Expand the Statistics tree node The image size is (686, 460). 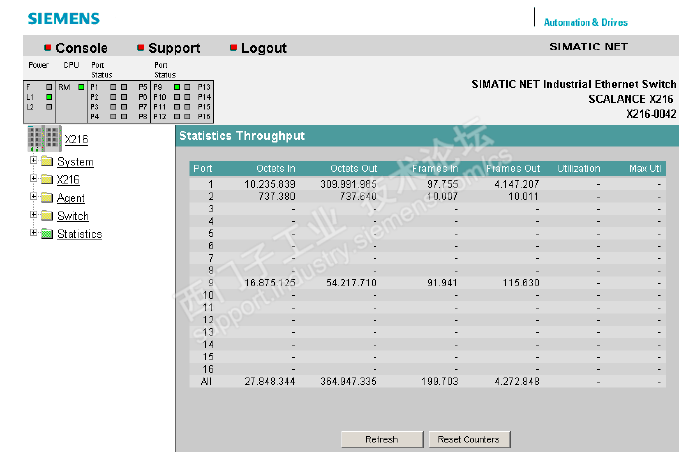click(x=33, y=233)
